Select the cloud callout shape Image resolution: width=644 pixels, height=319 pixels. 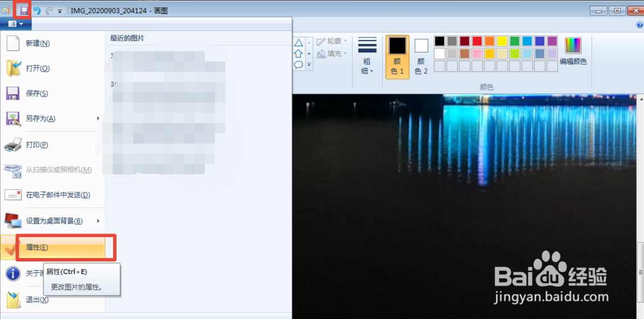[x=299, y=64]
